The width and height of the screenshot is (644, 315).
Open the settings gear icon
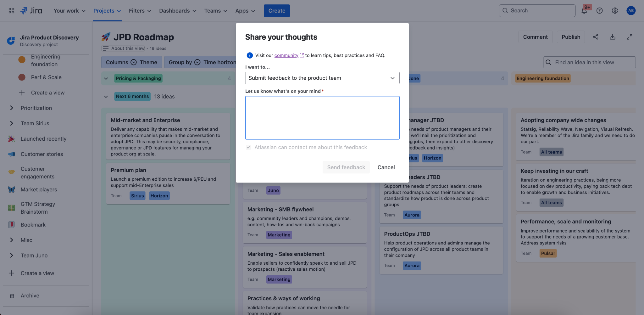(615, 11)
